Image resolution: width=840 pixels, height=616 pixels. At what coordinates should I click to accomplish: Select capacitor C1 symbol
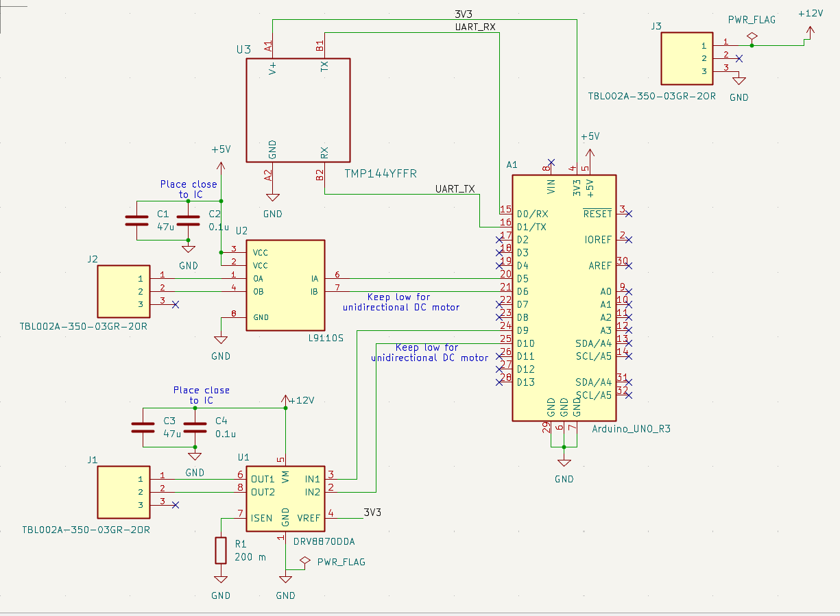pyautogui.click(x=137, y=221)
